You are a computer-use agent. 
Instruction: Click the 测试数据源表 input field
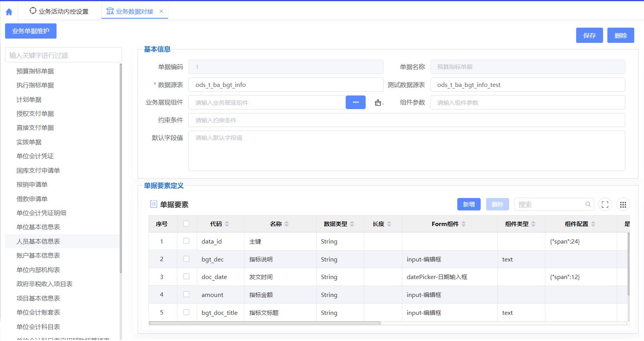(528, 85)
